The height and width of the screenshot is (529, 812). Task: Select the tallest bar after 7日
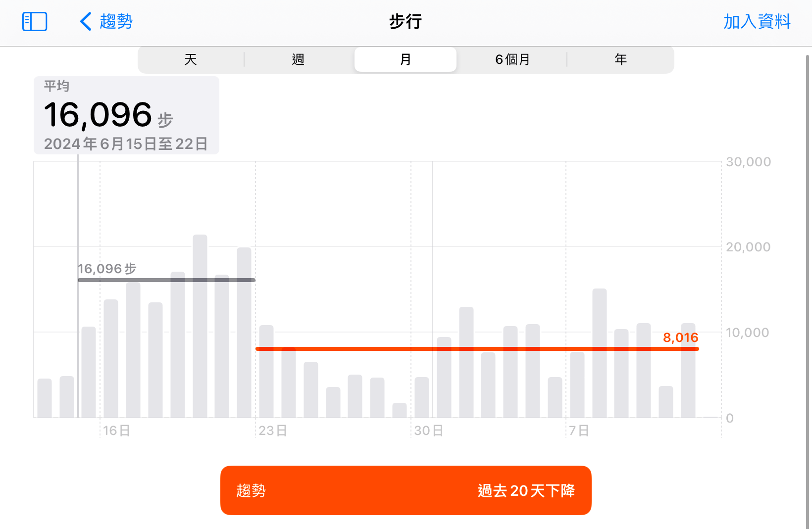[600, 354]
